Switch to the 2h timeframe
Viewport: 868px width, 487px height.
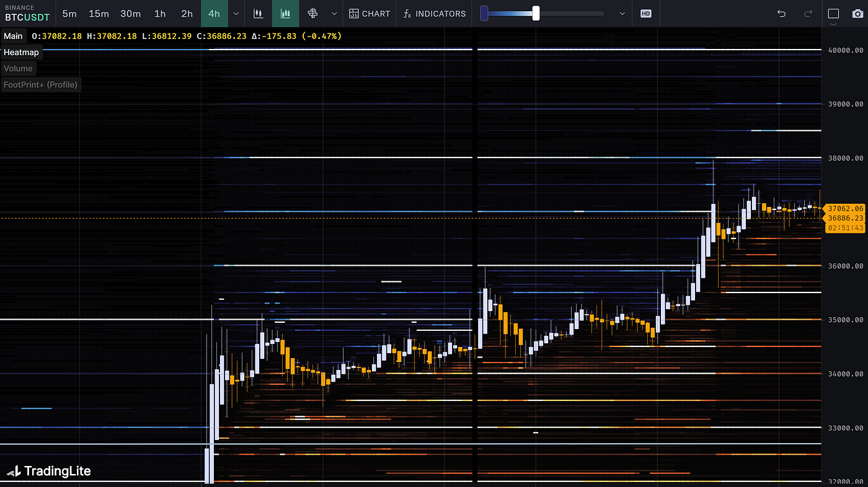click(x=187, y=14)
